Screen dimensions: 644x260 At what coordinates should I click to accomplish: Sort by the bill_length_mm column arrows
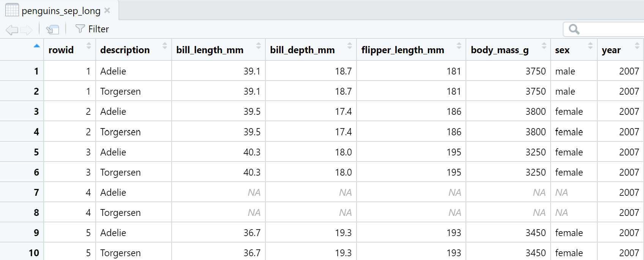tap(258, 46)
